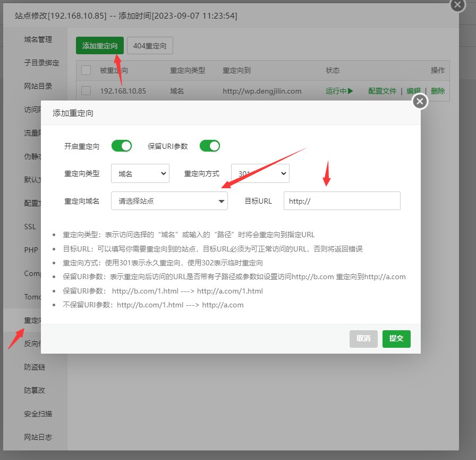Select the header checkbox to select all rows
Viewport: 476px width, 460px height.
pyautogui.click(x=85, y=70)
